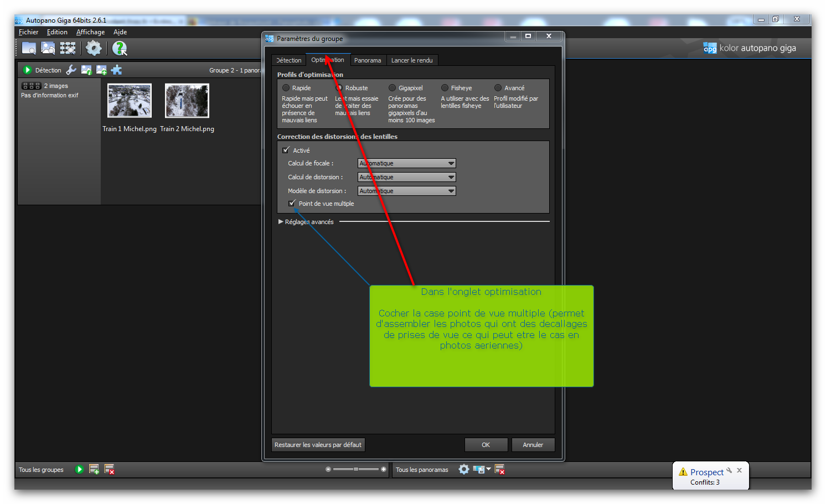Image resolution: width=826 pixels, height=504 pixels.
Task: Click the zoom out minus icon near slider
Action: (328, 469)
